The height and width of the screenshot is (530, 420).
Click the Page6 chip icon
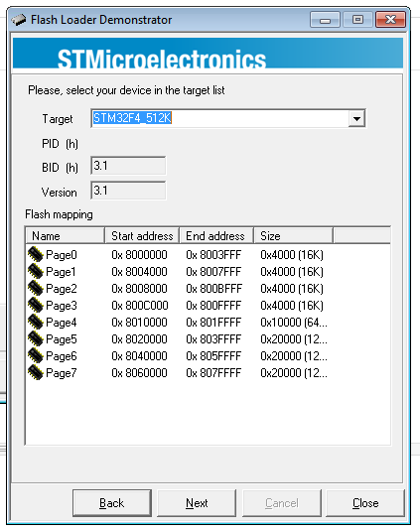tap(36, 355)
